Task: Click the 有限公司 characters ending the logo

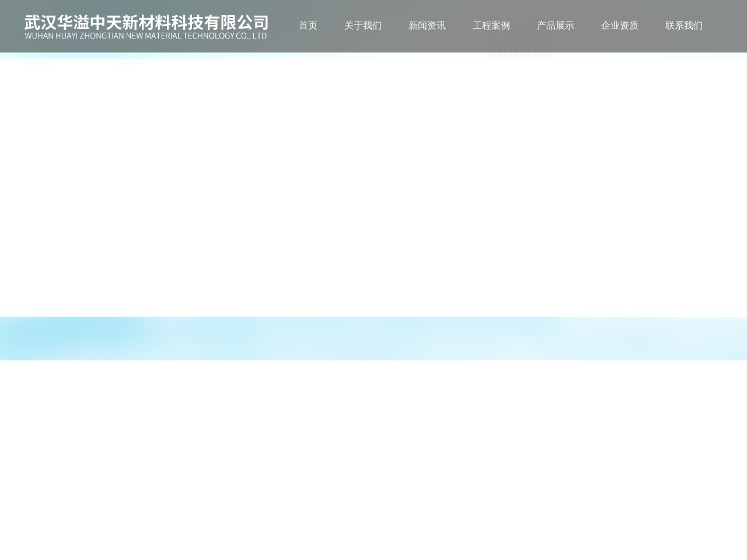Action: 244,23
